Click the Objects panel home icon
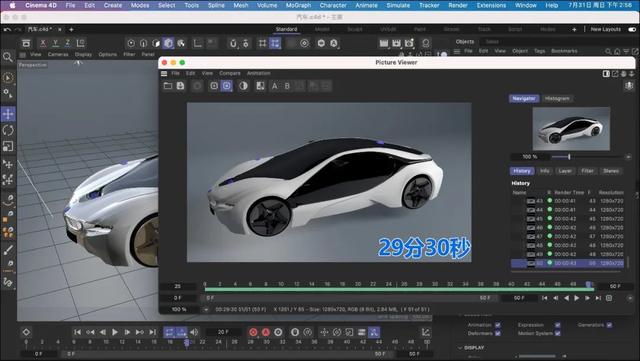This screenshot has height=361, width=640. point(617,51)
